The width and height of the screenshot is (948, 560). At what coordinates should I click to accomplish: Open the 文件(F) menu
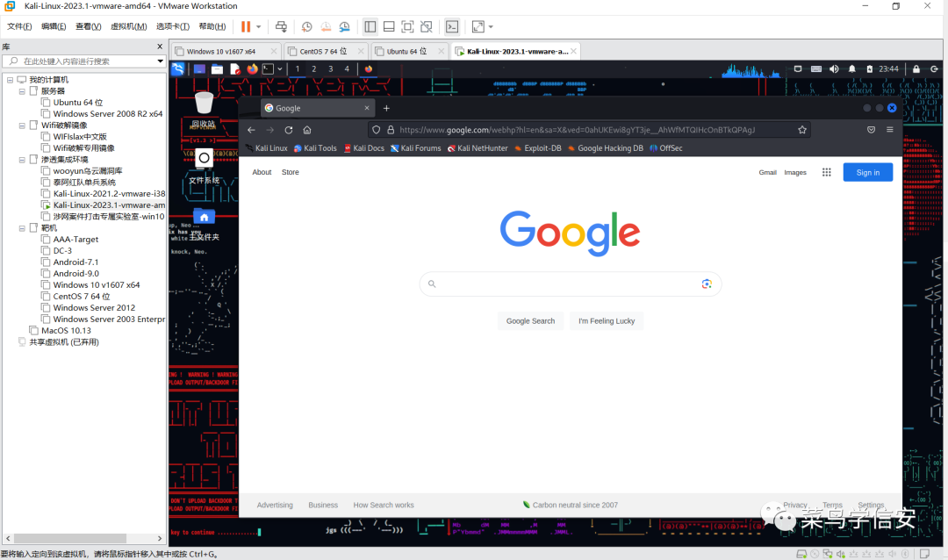pyautogui.click(x=19, y=26)
